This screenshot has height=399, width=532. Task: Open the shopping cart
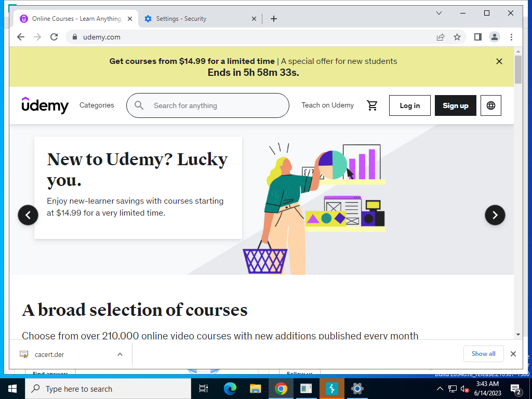click(x=372, y=105)
